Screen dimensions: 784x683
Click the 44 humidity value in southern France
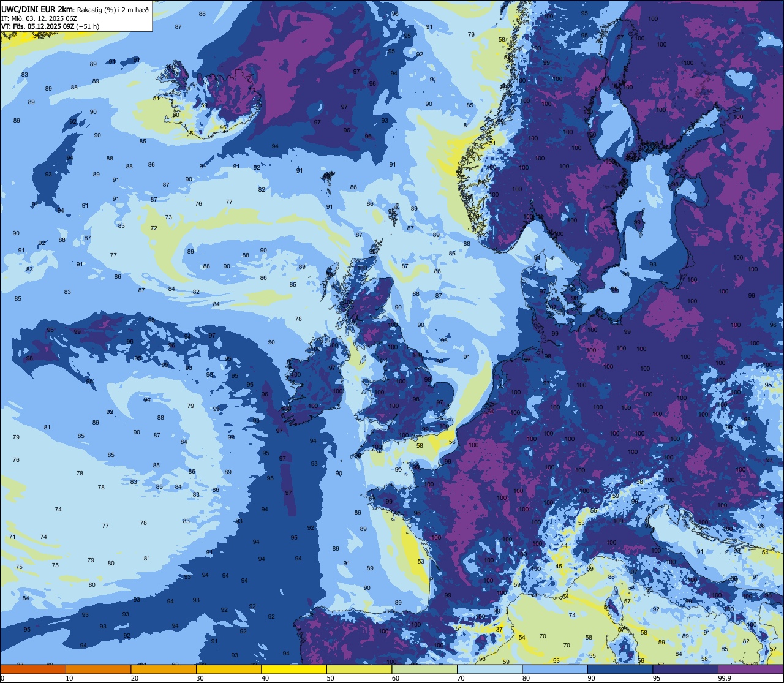pyautogui.click(x=564, y=545)
